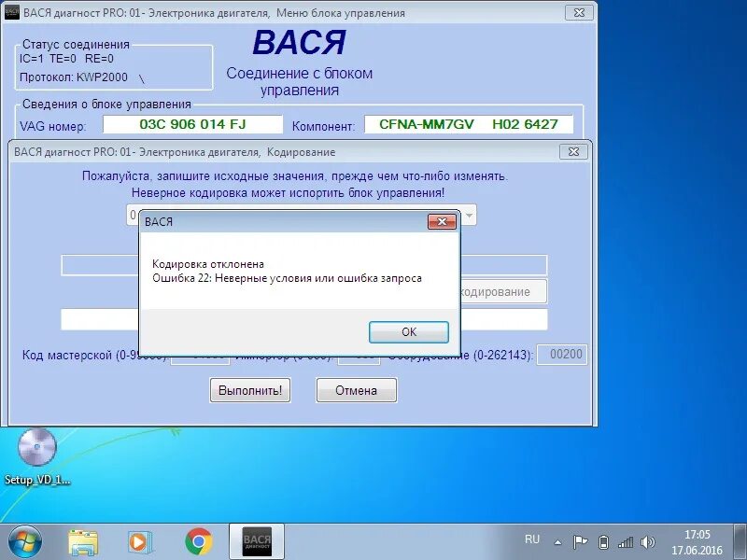
Task: Click the Компонент field CFNA-MM7GV
Action: (469, 124)
